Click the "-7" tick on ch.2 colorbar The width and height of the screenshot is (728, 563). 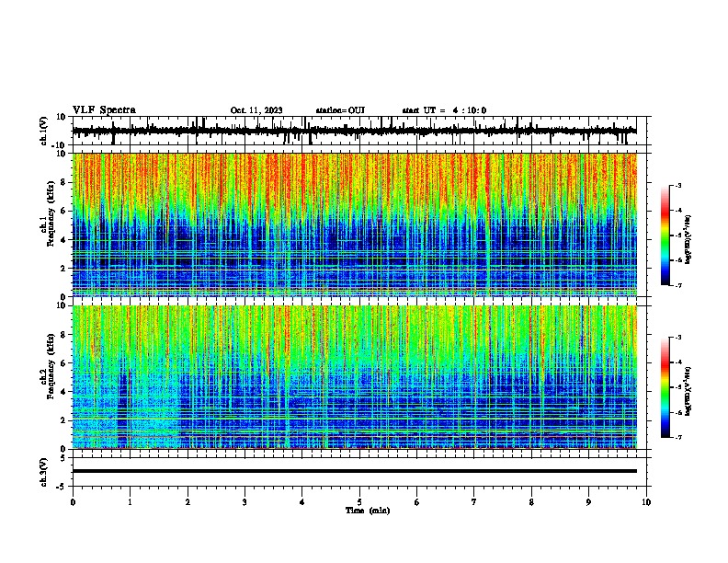coord(677,437)
